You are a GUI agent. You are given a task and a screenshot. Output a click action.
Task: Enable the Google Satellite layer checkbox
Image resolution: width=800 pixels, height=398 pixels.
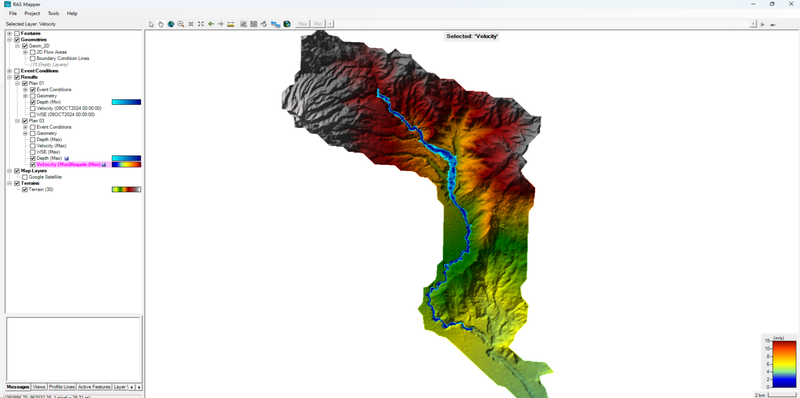(24, 177)
